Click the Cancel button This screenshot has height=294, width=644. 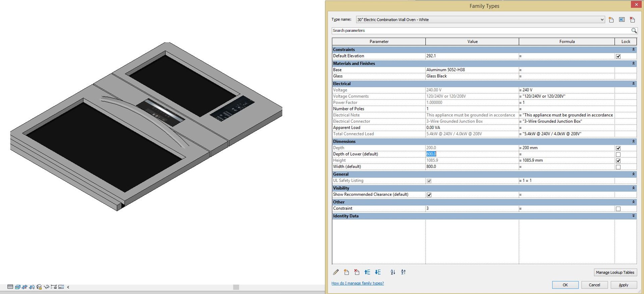click(x=594, y=285)
